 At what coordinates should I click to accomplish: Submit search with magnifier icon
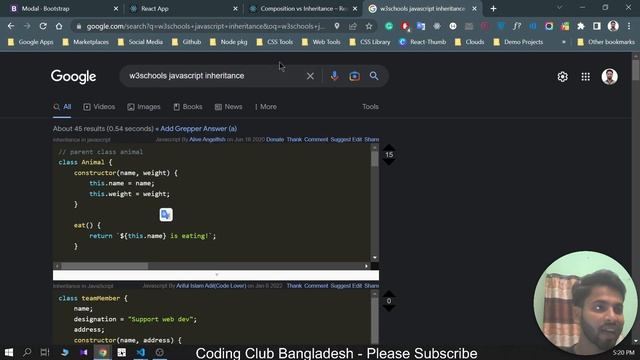pyautogui.click(x=374, y=76)
